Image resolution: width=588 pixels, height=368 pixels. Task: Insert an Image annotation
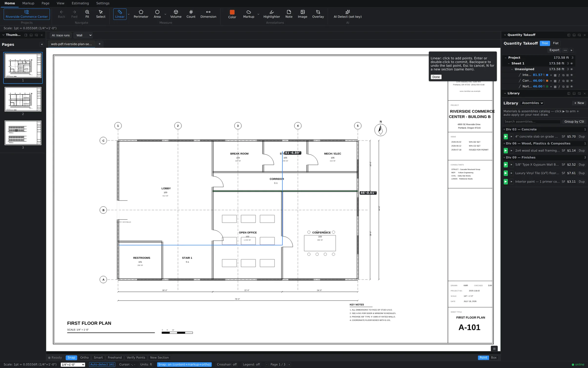[x=303, y=14]
